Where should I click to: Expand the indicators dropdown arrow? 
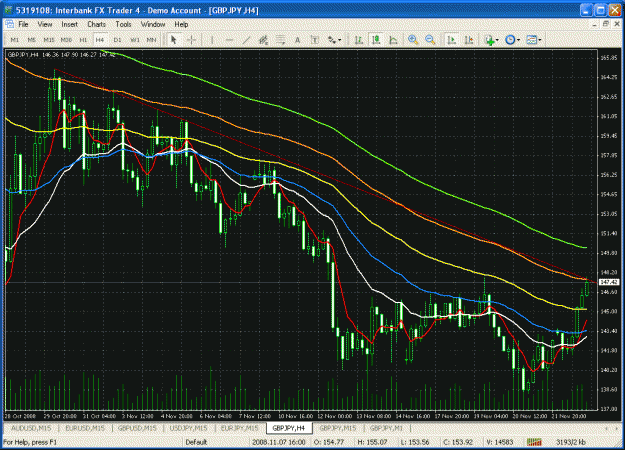pyautogui.click(x=497, y=40)
